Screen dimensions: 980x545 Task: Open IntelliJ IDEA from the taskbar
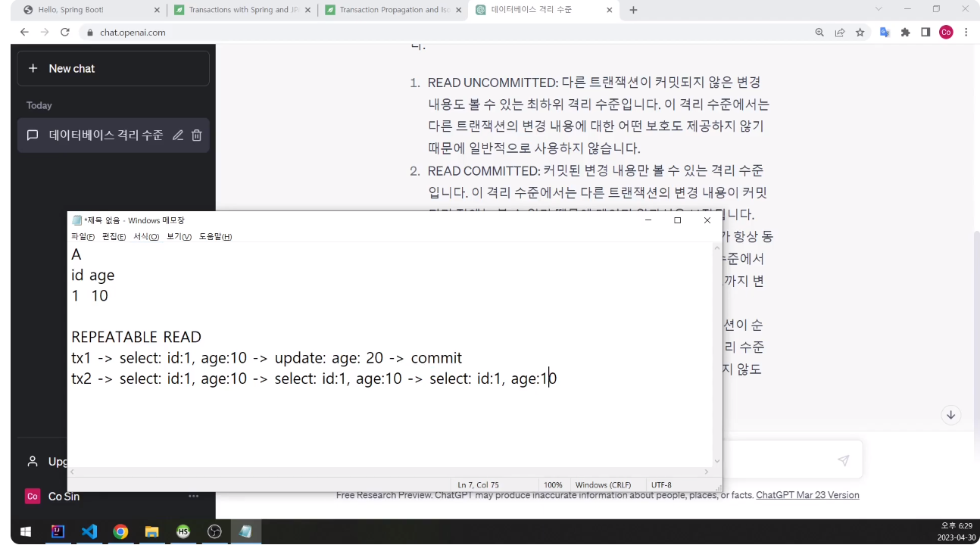(58, 531)
